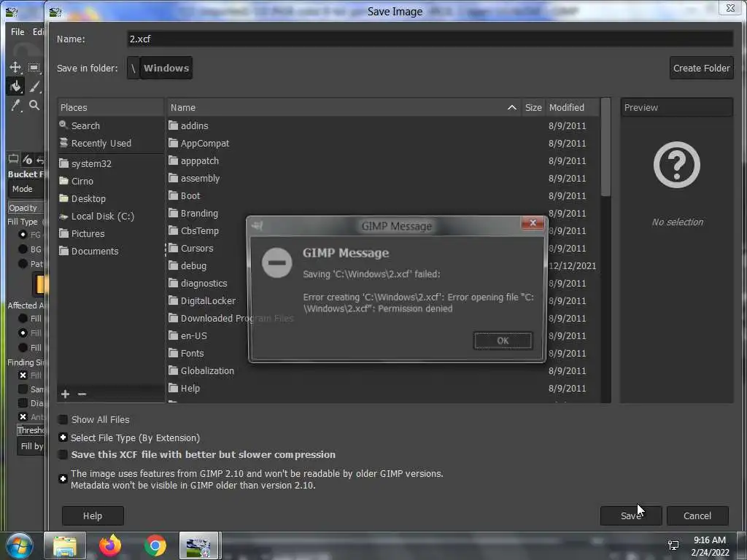
Task: Remove bookmark with the minus icon
Action: [82, 394]
